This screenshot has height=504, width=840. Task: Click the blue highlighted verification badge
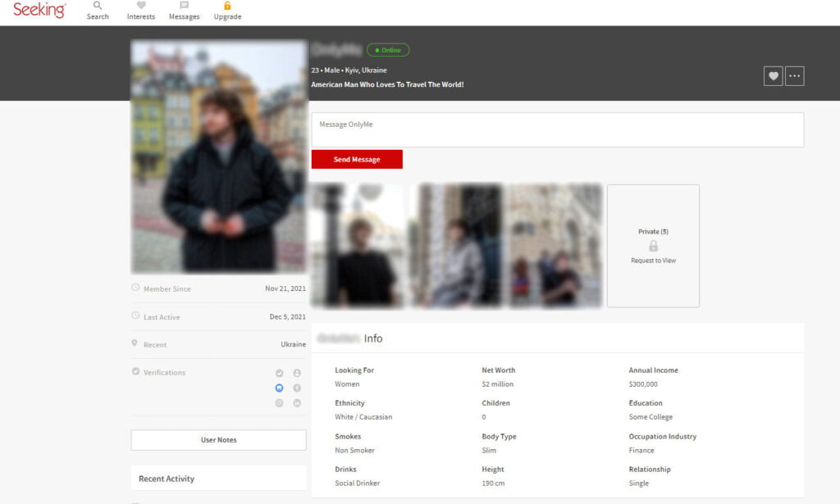279,388
